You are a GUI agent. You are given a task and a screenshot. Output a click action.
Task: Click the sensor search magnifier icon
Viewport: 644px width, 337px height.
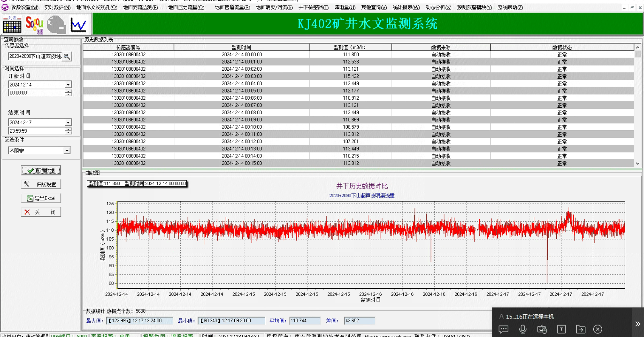(x=67, y=56)
